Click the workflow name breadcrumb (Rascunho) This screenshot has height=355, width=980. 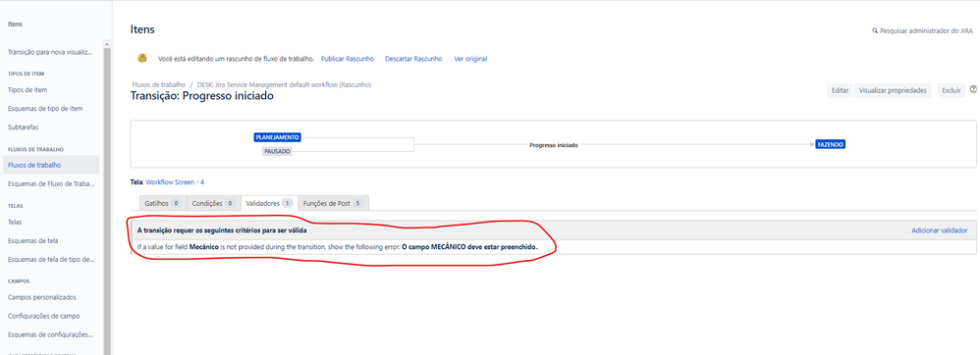click(x=285, y=84)
